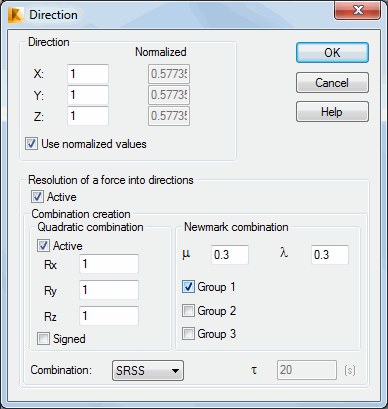Viewport: 388px width, 409px height.
Task: Click the Z direction input field
Action: point(88,116)
